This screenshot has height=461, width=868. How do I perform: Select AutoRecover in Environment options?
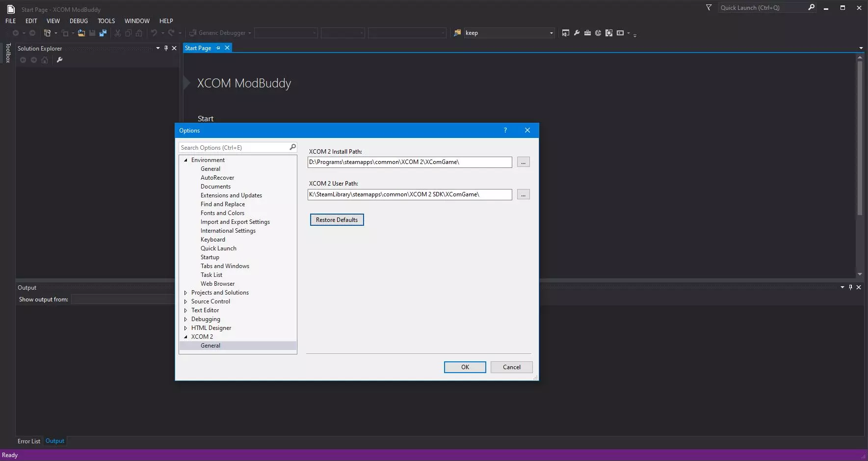pyautogui.click(x=217, y=178)
